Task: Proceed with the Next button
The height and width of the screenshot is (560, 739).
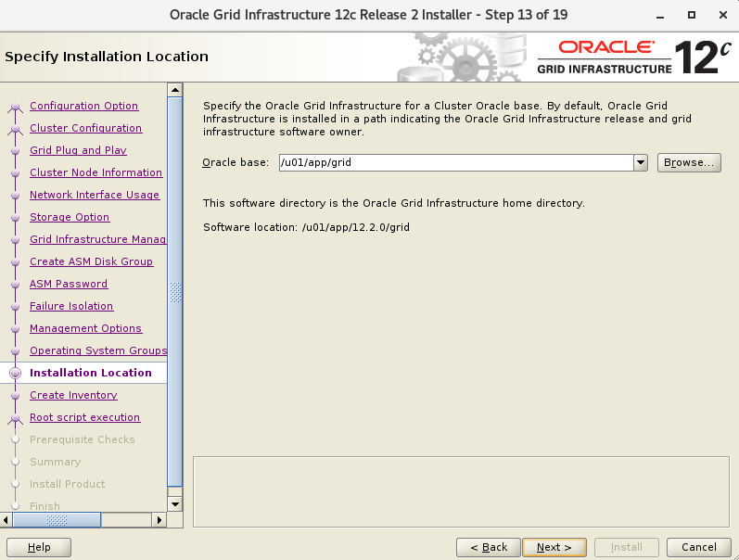Action: point(554,547)
